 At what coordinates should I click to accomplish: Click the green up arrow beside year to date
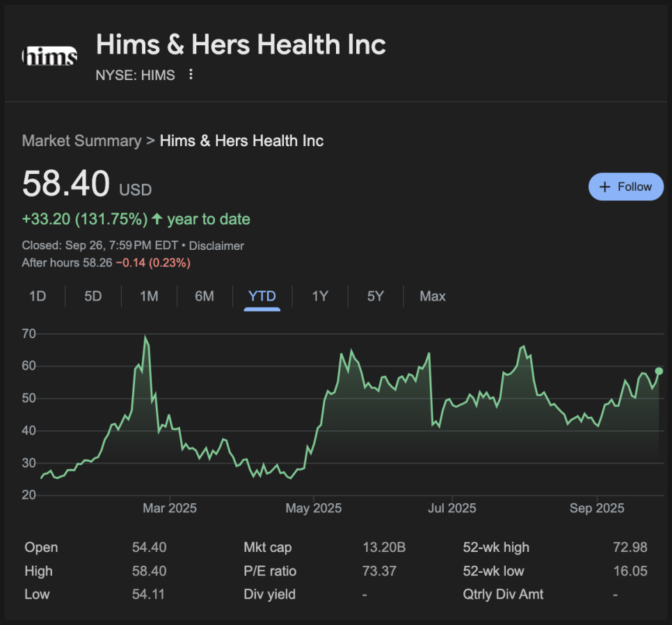(157, 219)
